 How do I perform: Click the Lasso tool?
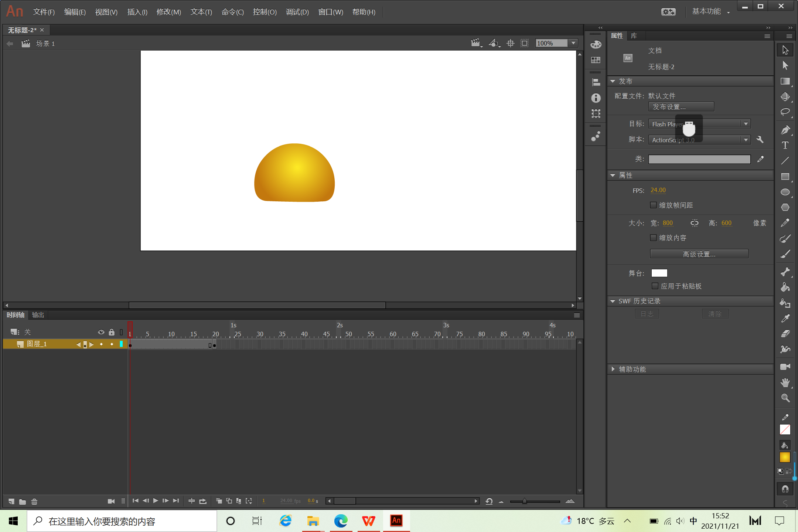(x=785, y=112)
